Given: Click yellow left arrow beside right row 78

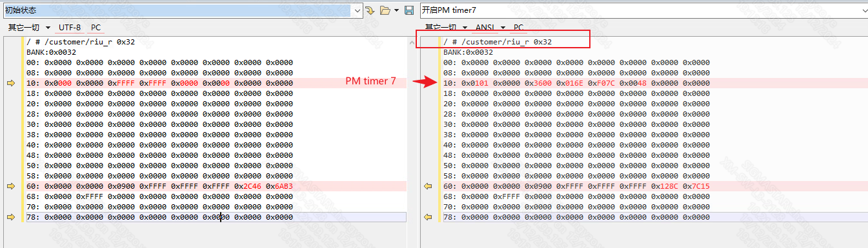Looking at the screenshot, I should pyautogui.click(x=427, y=217).
